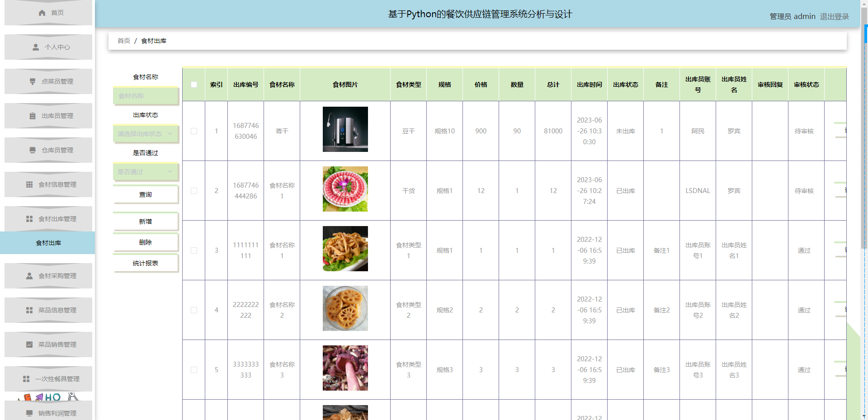Click the 查询 search button

click(146, 194)
